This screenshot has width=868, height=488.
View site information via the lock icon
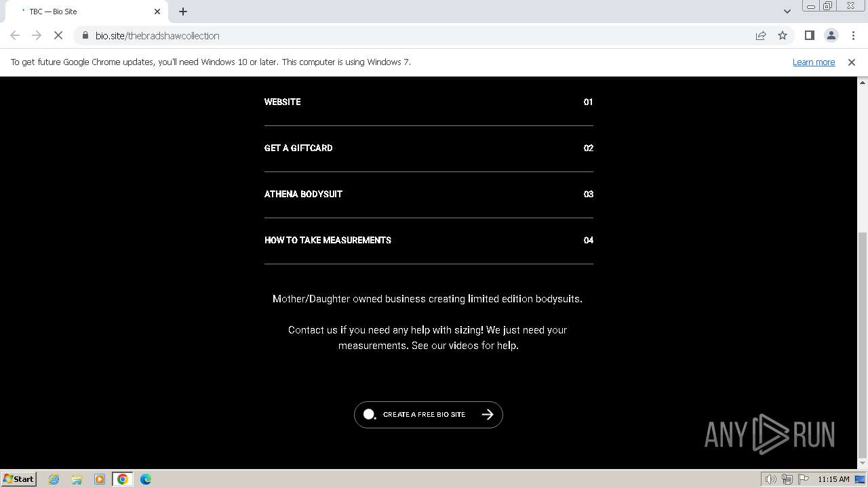tap(85, 35)
